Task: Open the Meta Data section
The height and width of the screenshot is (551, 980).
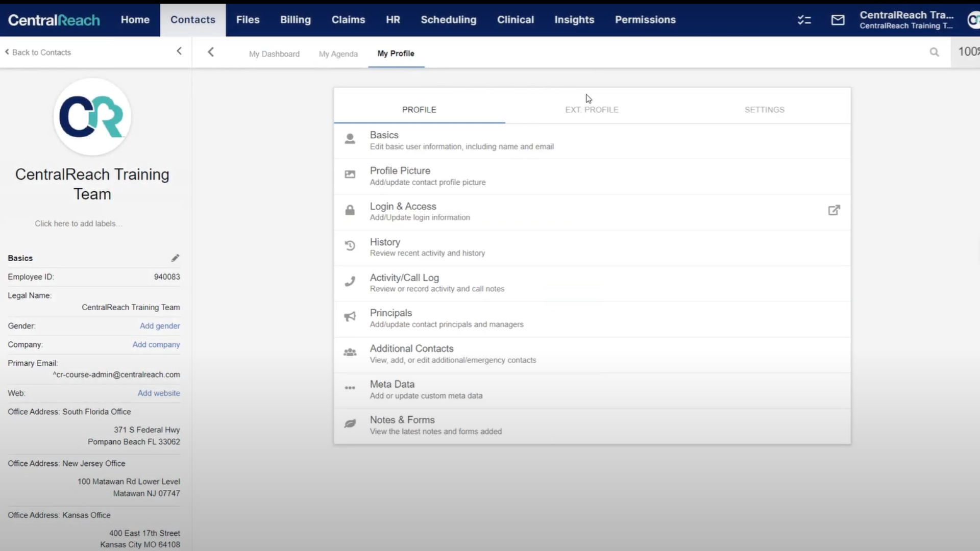Action: (x=592, y=390)
